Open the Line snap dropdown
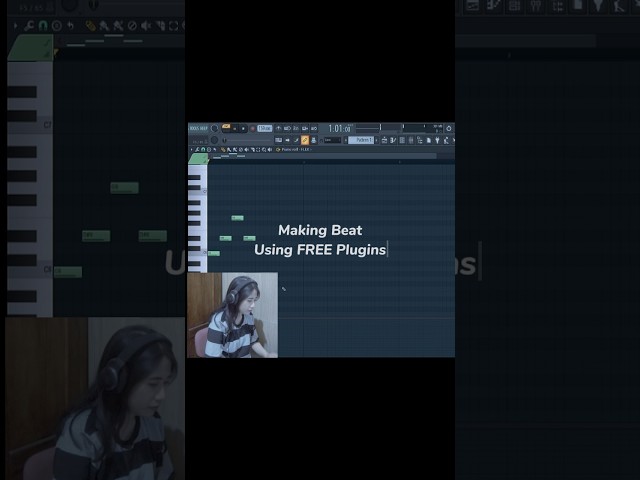The image size is (640, 480). tap(332, 140)
